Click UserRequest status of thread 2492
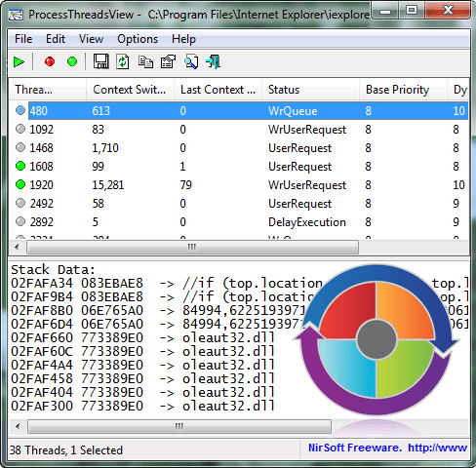The width and height of the screenshot is (476, 468). 299,204
